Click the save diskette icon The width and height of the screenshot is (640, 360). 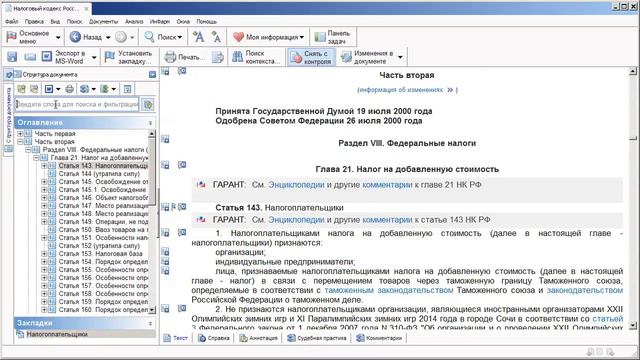[x=12, y=57]
